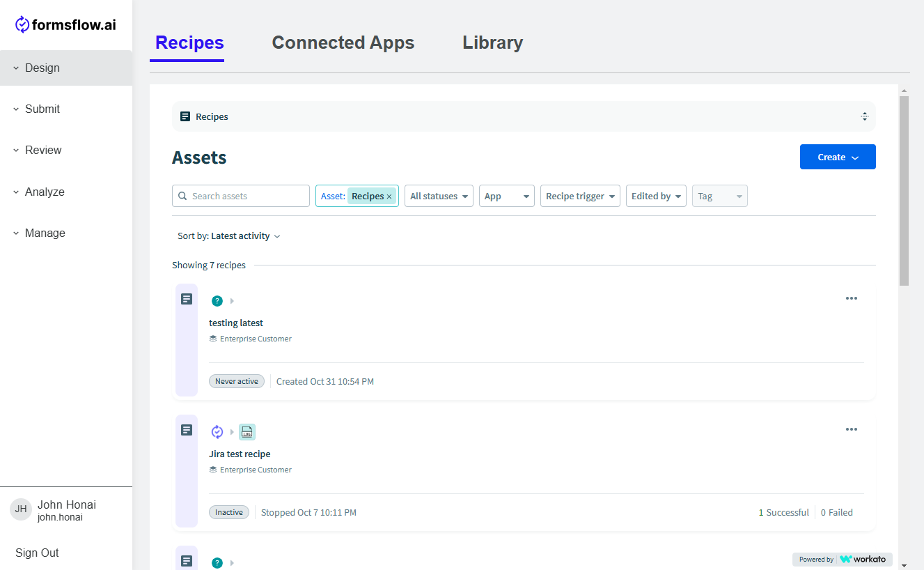Open the App filter dropdown
The height and width of the screenshot is (570, 924).
pos(507,196)
